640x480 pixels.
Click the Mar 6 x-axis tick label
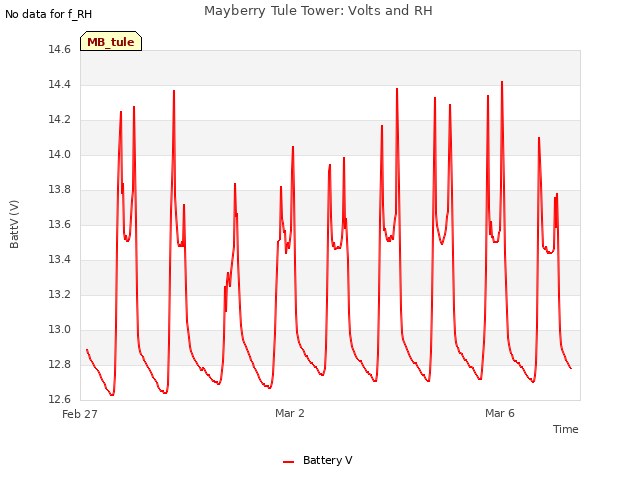[500, 413]
